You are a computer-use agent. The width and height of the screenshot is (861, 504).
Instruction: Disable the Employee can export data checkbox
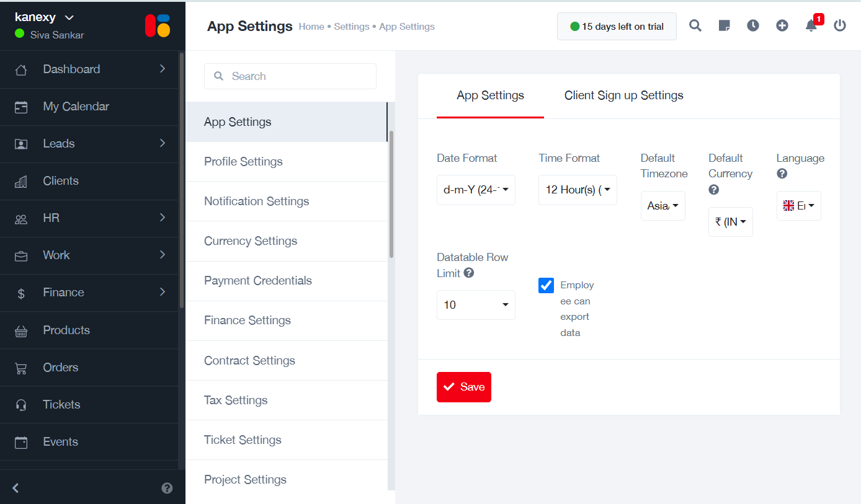545,285
